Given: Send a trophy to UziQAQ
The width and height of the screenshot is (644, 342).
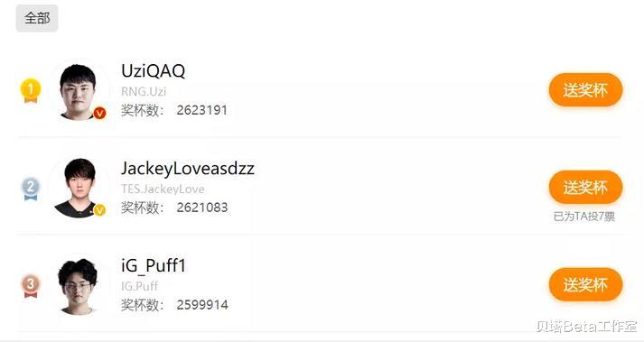Looking at the screenshot, I should 585,90.
